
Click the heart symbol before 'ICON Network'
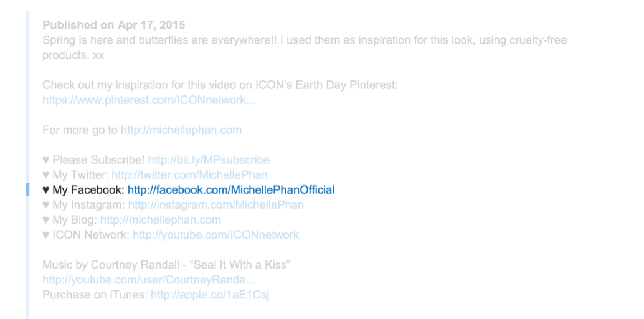coord(45,235)
